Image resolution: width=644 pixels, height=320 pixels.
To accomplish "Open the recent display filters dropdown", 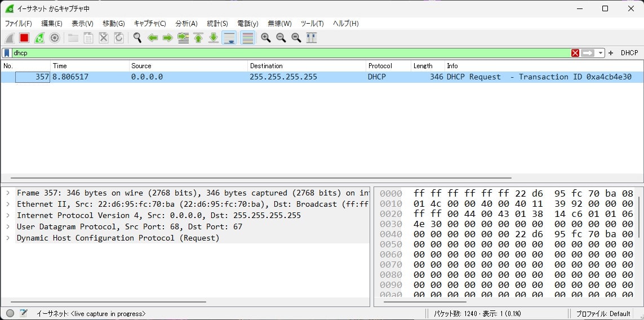I will (601, 53).
